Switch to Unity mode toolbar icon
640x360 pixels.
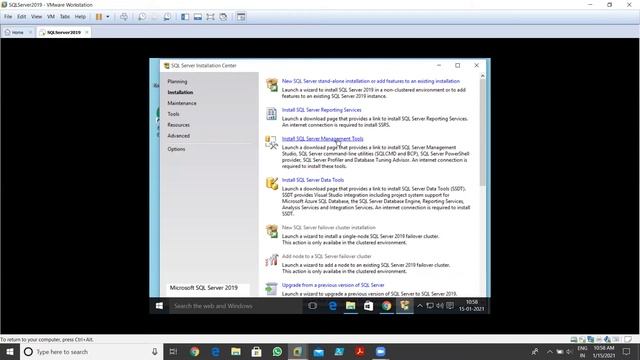pyautogui.click(x=223, y=17)
